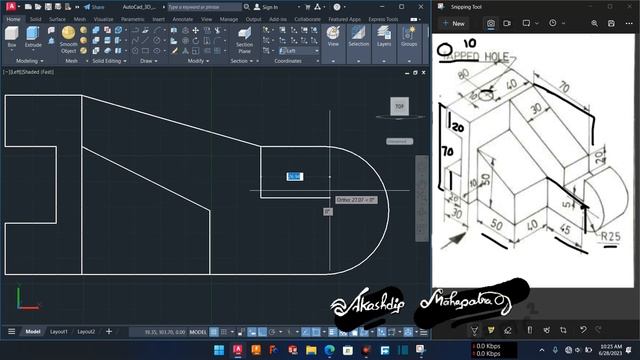Viewport: 640px width, 360px height.
Task: Open the Autodesk App Store cart icon
Action: coord(307,7)
